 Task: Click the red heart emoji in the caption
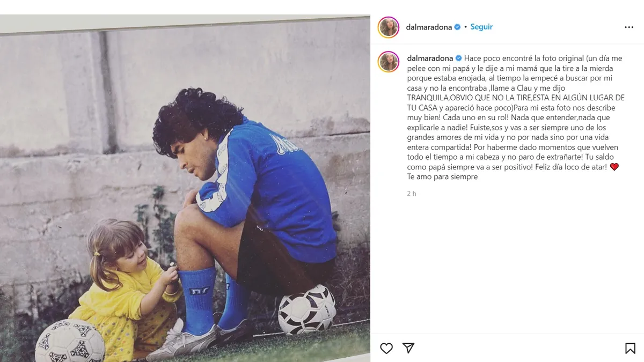[x=614, y=167]
